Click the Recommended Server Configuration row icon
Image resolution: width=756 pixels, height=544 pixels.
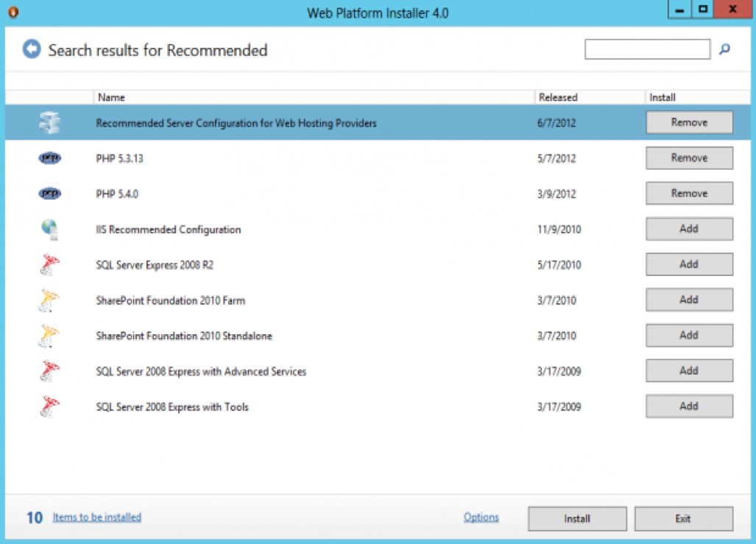pyautogui.click(x=49, y=122)
